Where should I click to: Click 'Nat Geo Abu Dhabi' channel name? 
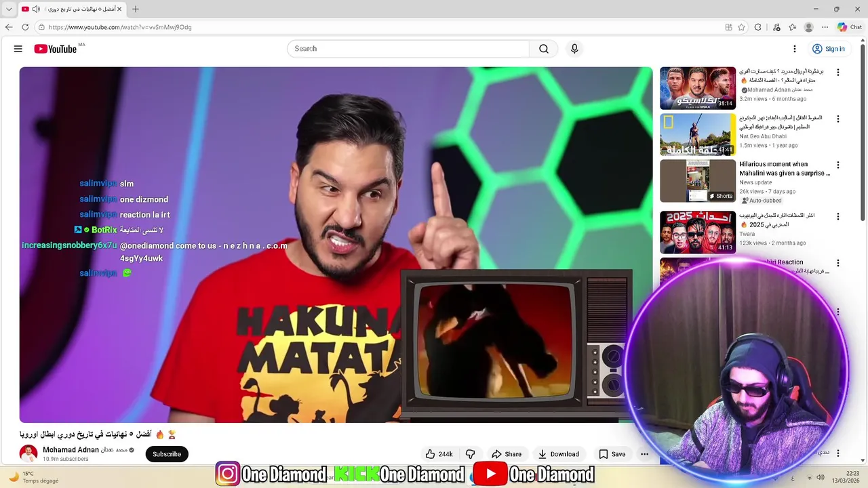tap(762, 136)
